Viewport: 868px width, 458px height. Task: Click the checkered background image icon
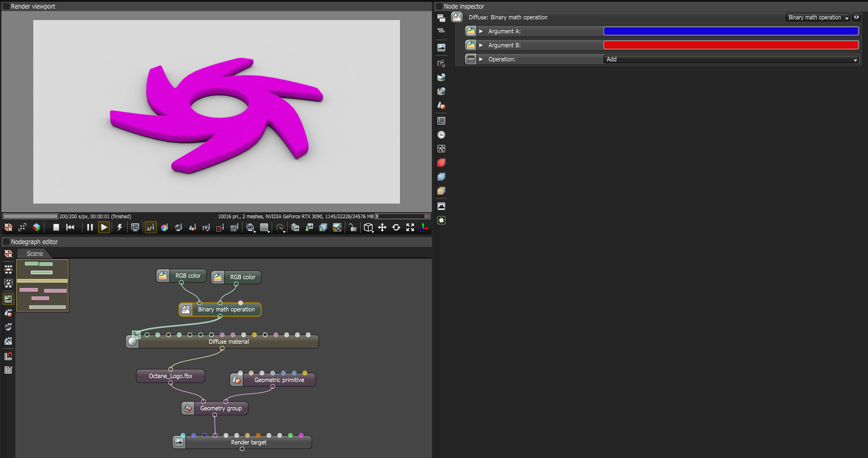coord(337,228)
